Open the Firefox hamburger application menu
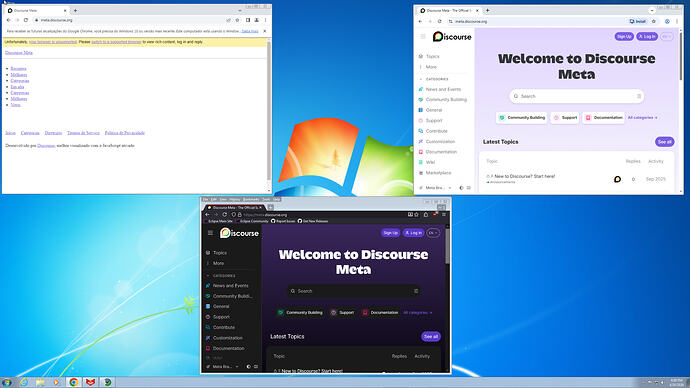The height and width of the screenshot is (388, 690). click(x=444, y=215)
